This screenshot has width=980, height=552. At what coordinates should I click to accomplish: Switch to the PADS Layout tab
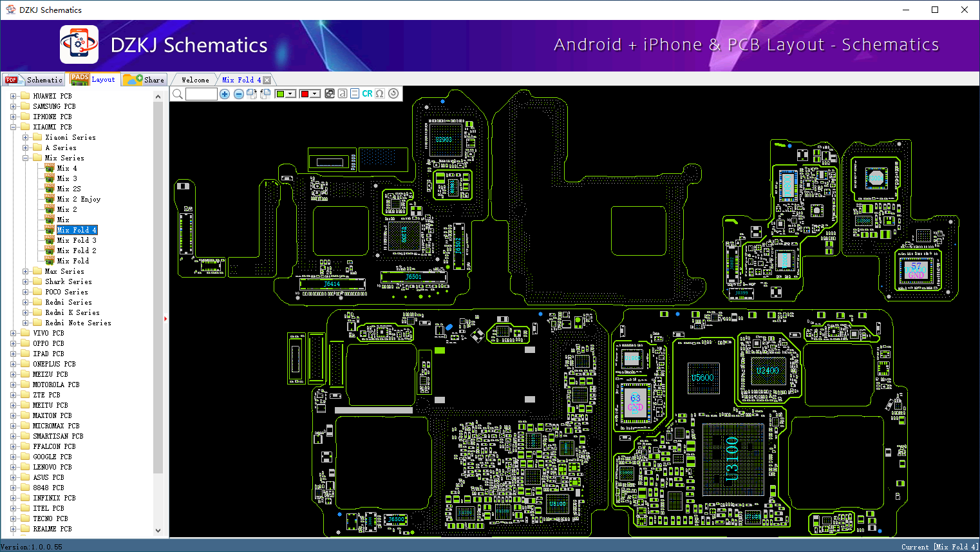point(93,79)
